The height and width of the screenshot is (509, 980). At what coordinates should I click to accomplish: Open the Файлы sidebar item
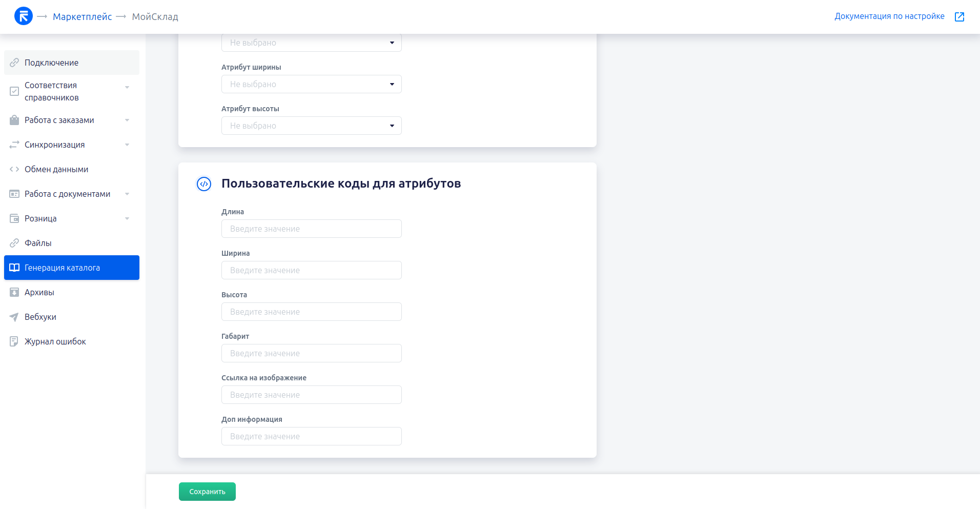click(38, 243)
